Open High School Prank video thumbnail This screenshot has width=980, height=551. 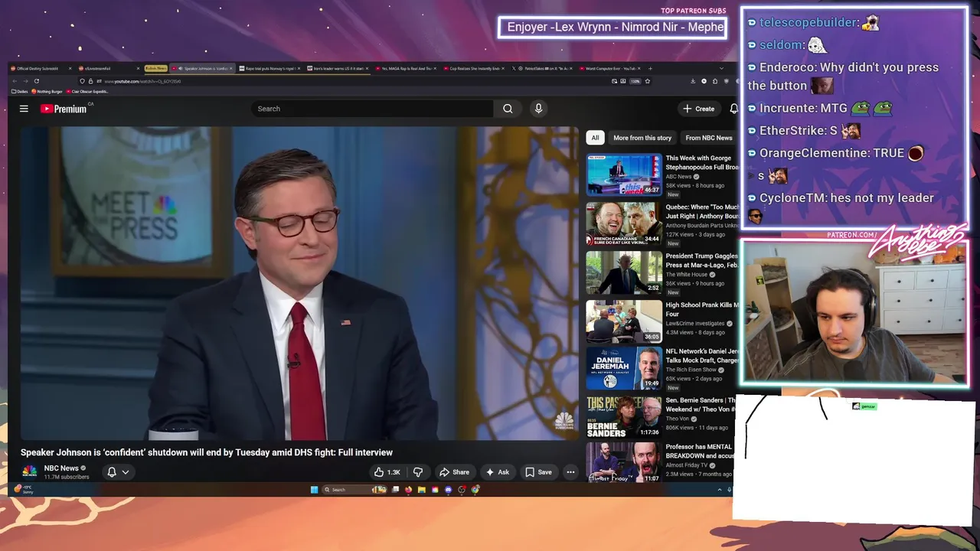624,321
